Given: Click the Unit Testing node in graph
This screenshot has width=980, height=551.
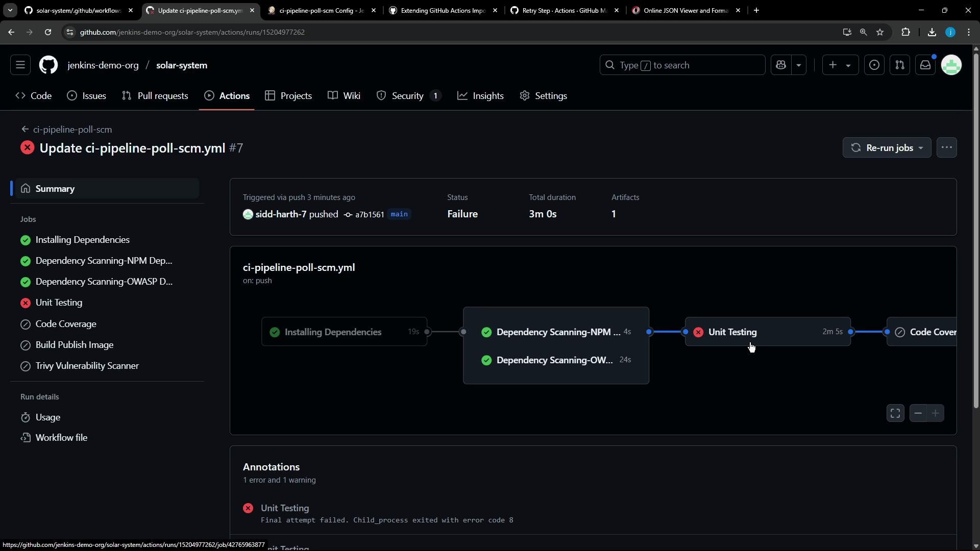Looking at the screenshot, I should (768, 332).
